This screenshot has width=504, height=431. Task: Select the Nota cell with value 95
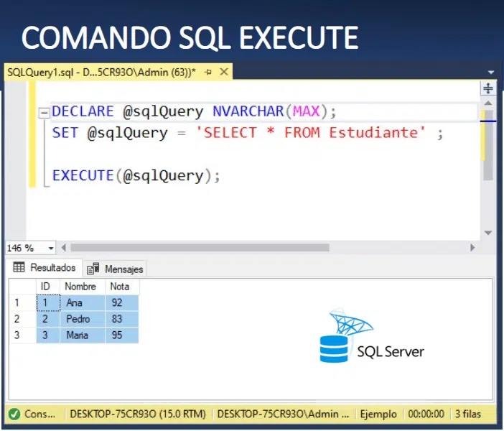pos(122,335)
